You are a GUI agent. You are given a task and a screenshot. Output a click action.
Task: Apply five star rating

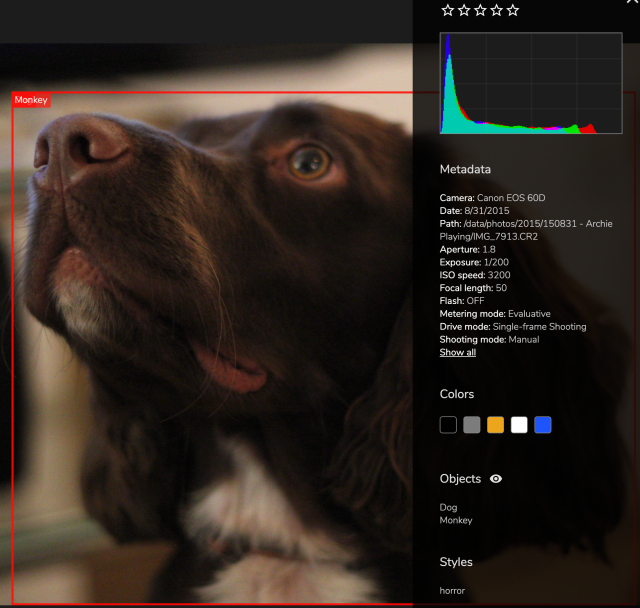[513, 10]
